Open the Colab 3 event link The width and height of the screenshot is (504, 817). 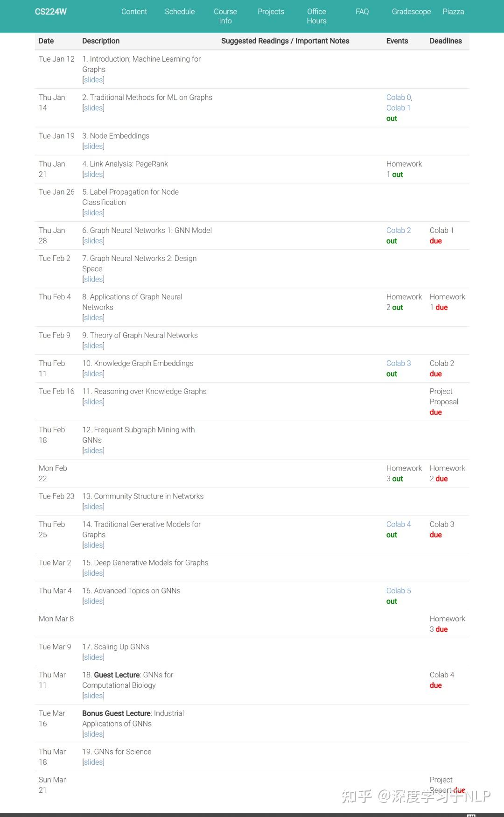click(x=399, y=363)
